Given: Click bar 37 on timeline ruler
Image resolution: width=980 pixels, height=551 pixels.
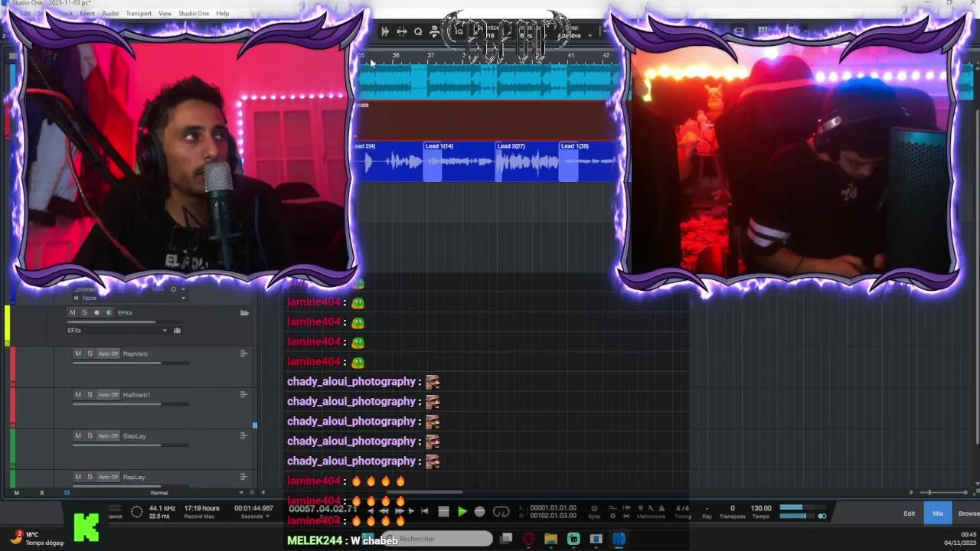Looking at the screenshot, I should pyautogui.click(x=430, y=55).
